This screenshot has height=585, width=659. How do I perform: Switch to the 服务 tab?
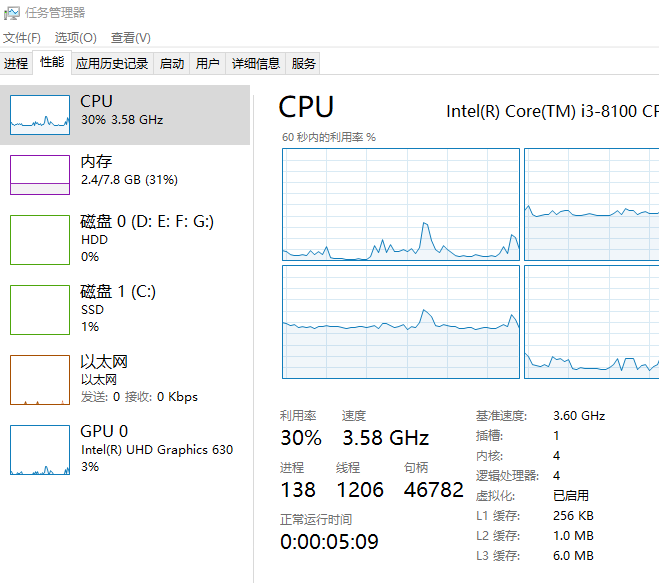[304, 63]
